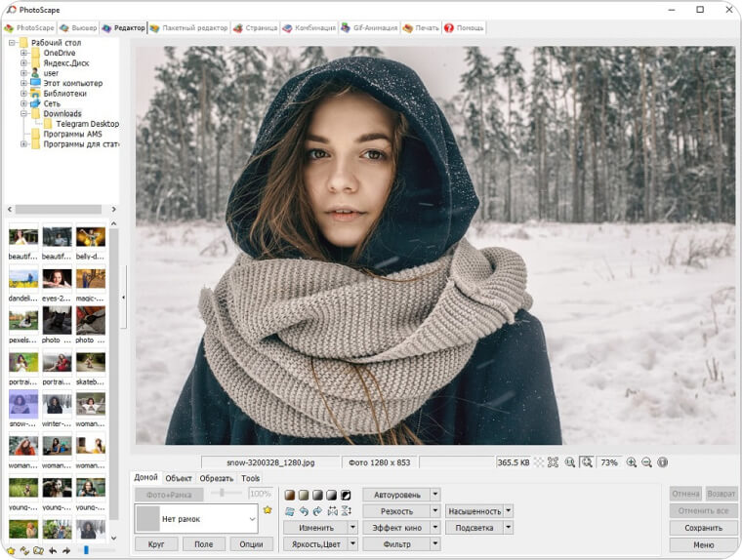Screen dimensions: 742x560
Task: Switch to the Обрезать tab
Action: pos(216,478)
